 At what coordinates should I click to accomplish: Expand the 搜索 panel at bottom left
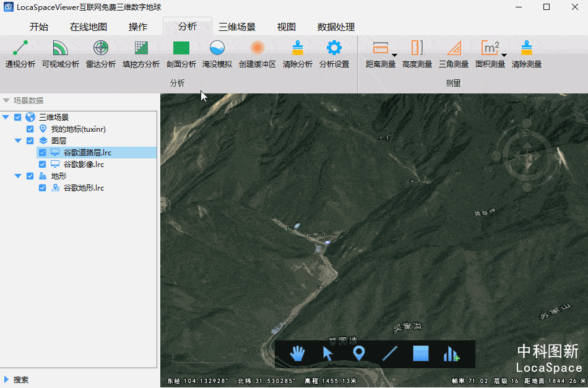coord(7,379)
